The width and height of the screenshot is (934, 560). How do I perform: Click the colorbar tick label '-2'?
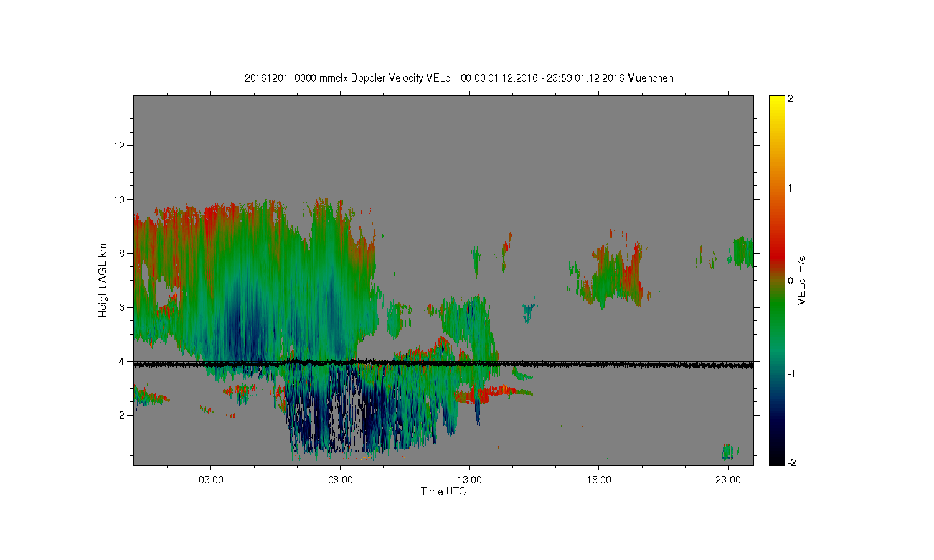(x=792, y=462)
